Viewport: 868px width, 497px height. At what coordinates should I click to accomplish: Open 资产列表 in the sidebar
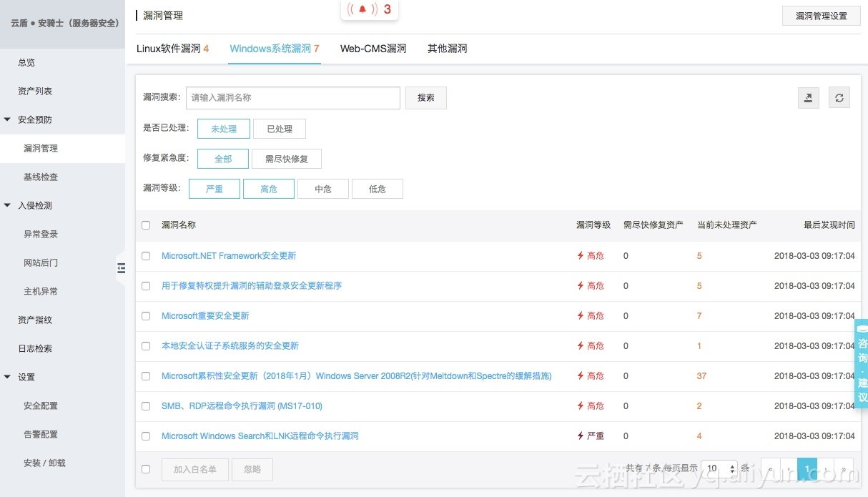(x=35, y=91)
